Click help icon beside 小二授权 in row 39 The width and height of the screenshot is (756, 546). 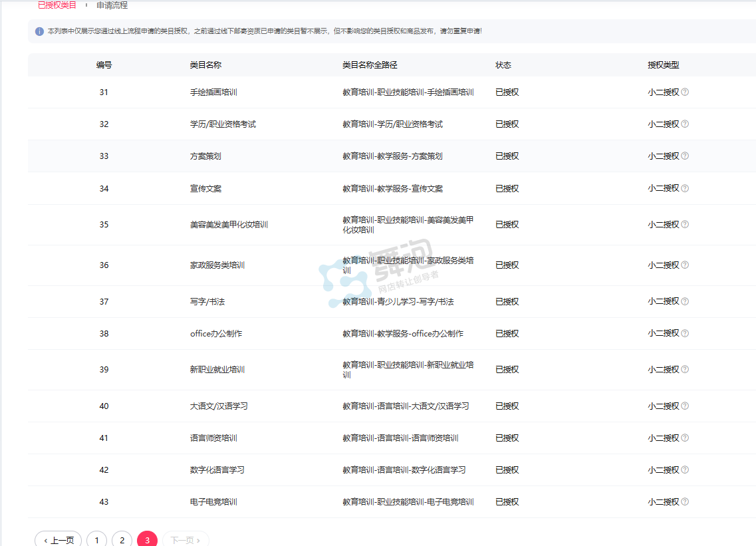click(x=685, y=370)
